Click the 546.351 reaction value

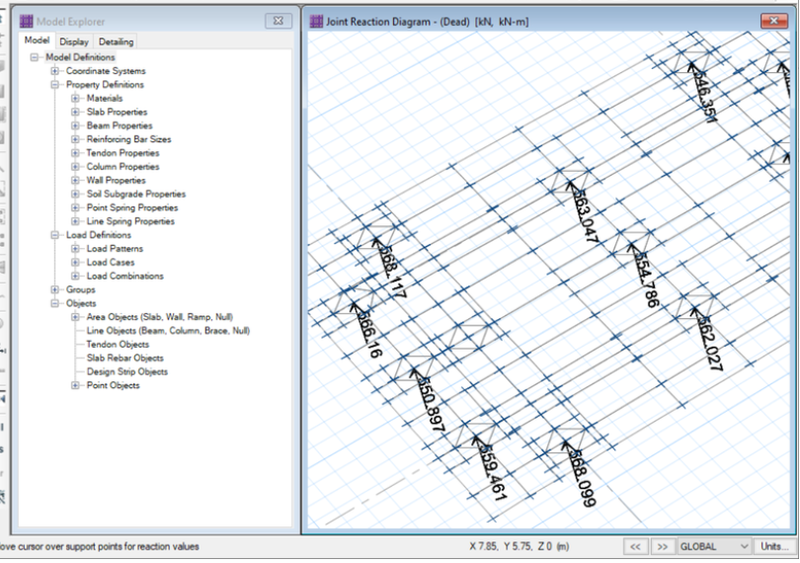coord(705,95)
